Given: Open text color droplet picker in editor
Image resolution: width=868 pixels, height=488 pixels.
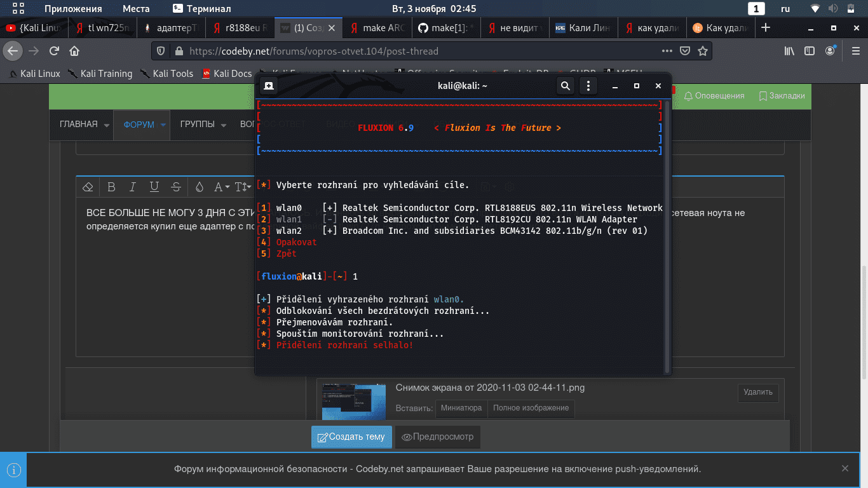Looking at the screenshot, I should (x=199, y=187).
